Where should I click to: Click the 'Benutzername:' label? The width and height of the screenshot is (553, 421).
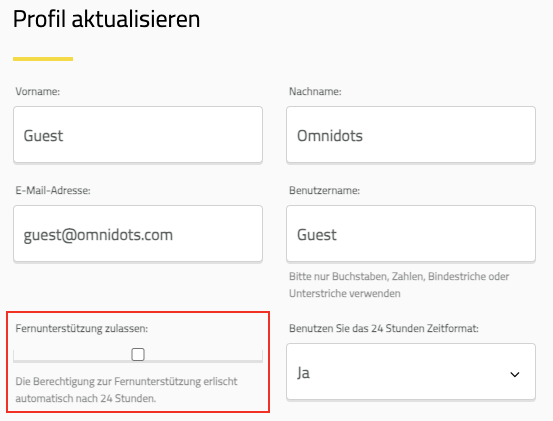324,190
